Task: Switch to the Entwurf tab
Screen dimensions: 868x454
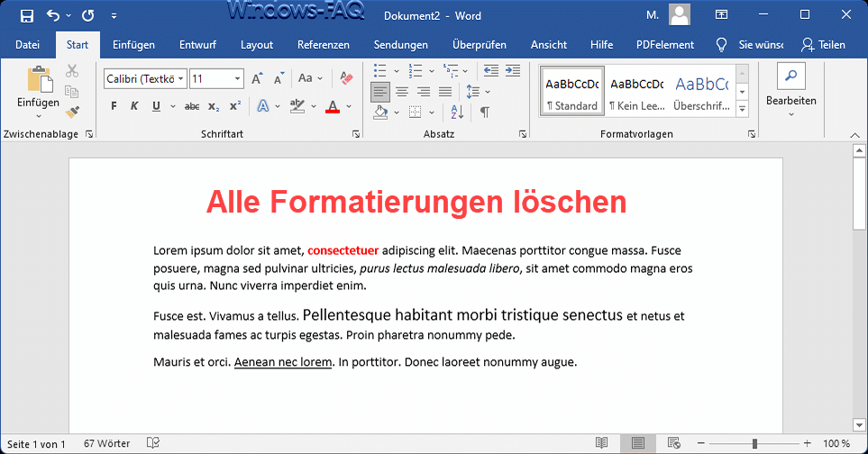Action: [197, 45]
